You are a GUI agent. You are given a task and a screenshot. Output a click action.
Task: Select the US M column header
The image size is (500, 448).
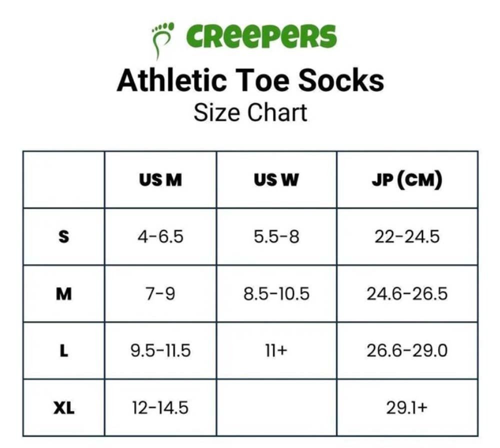pyautogui.click(x=160, y=180)
